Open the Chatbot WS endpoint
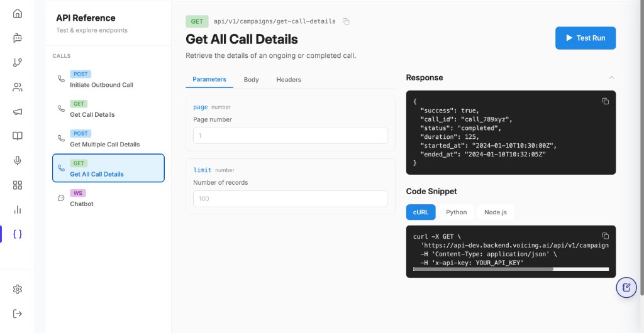 [x=108, y=198]
